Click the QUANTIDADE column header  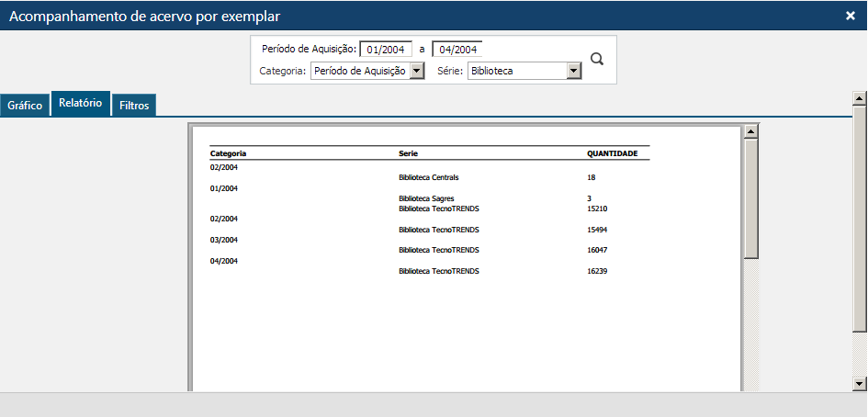[x=613, y=153]
